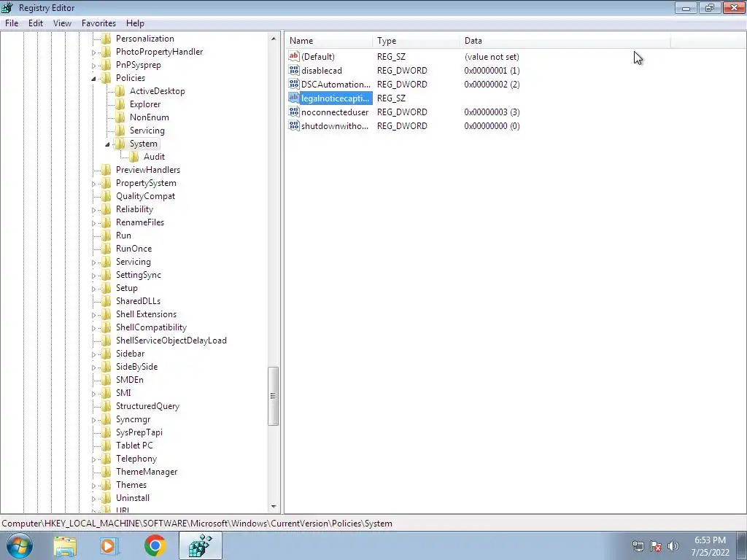Click the disablecad DWORD value icon

pos(294,70)
